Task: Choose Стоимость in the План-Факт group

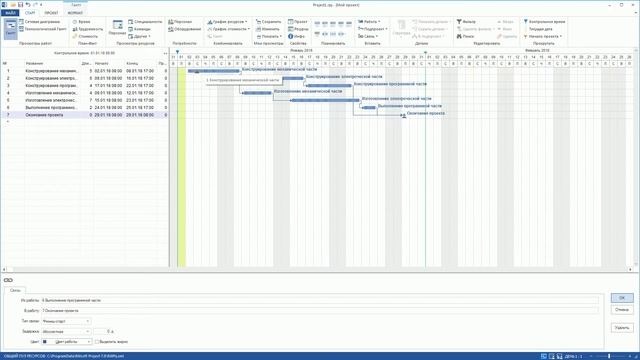Action: pyautogui.click(x=85, y=36)
